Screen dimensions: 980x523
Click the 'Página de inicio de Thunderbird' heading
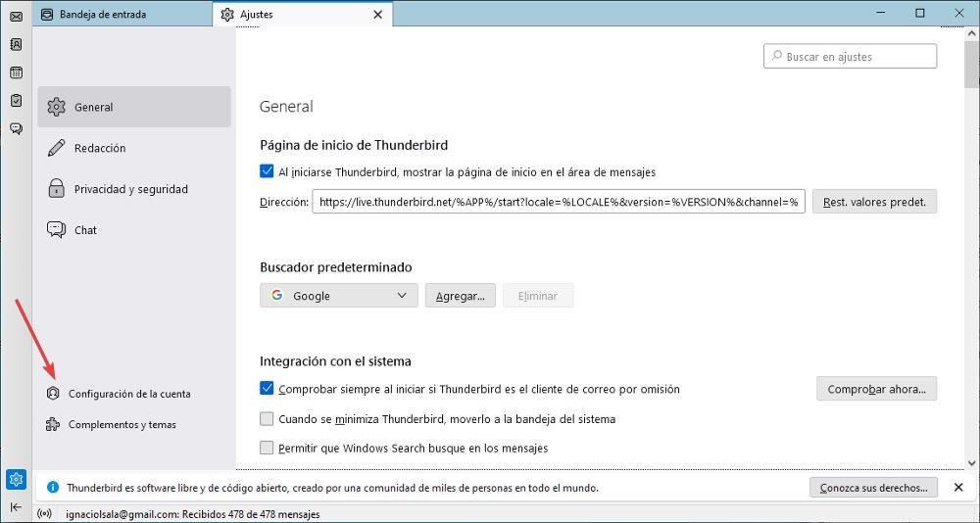pos(354,145)
